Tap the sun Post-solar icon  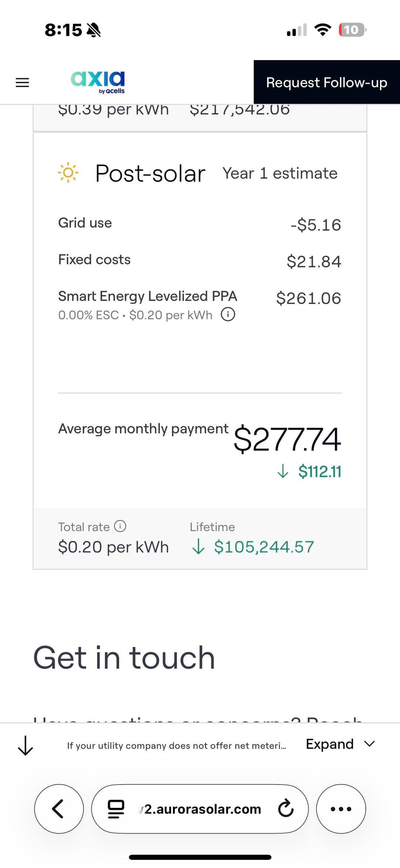[68, 173]
